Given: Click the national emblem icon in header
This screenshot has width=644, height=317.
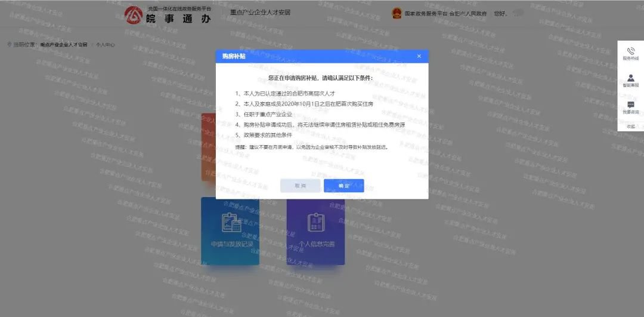Looking at the screenshot, I should [397, 13].
